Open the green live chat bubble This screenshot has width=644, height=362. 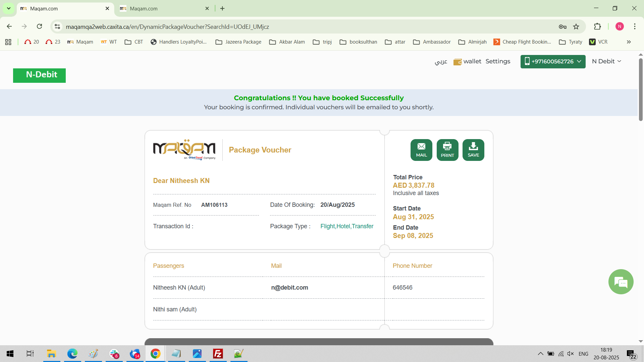621,282
